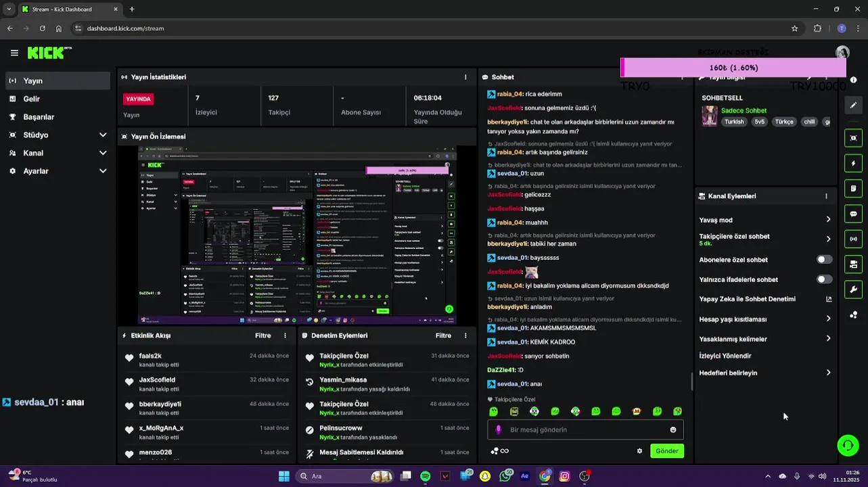
Task: Click the İzleyici Yönlendir action
Action: tap(725, 356)
